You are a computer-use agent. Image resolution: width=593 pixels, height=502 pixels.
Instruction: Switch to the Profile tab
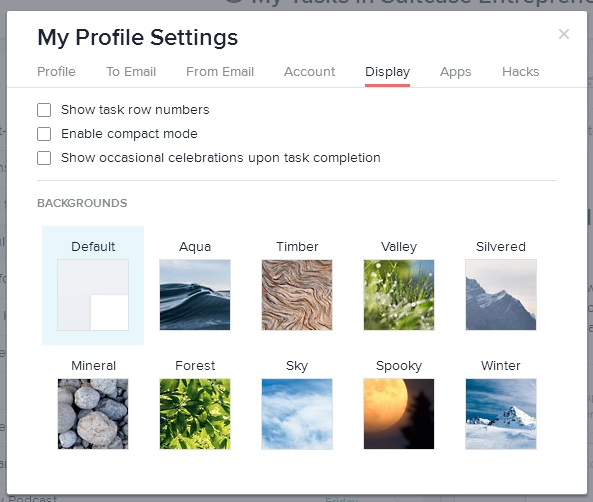56,71
